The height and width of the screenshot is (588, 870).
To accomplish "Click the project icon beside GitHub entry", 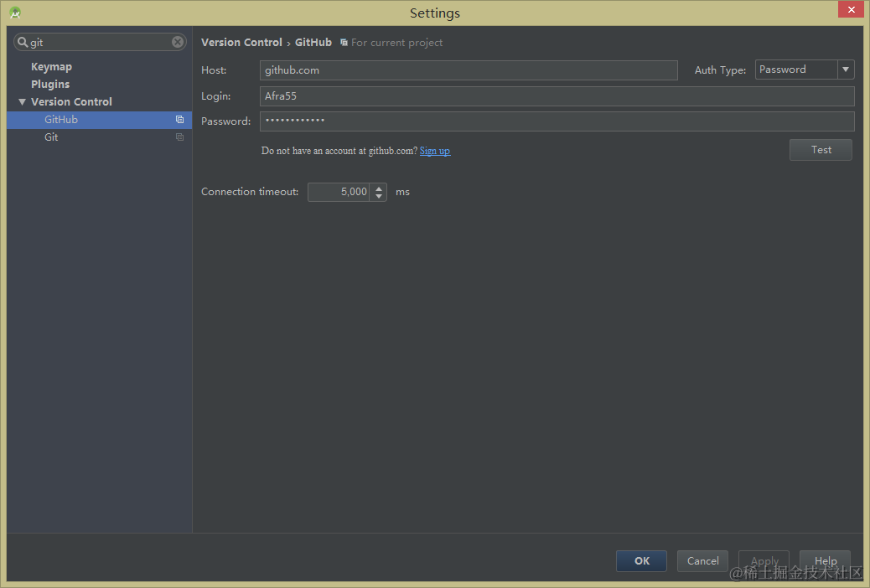I will (x=179, y=119).
